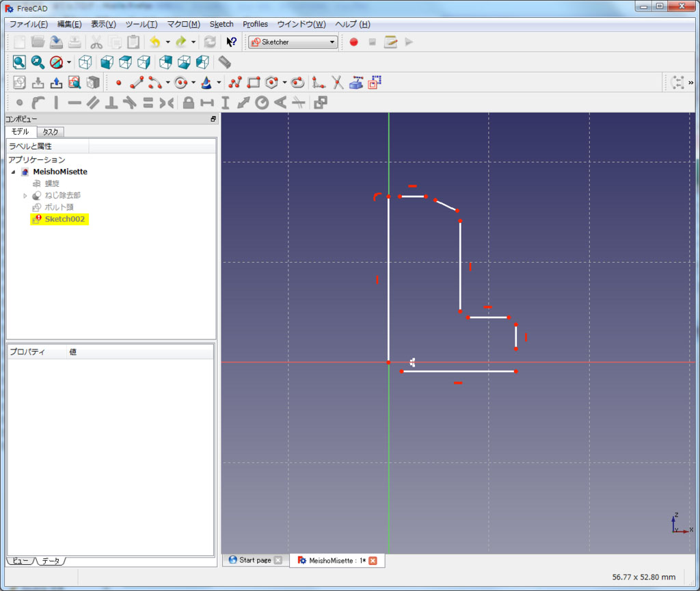Select the Create slot tool
The width and height of the screenshot is (700, 591).
coord(298,83)
